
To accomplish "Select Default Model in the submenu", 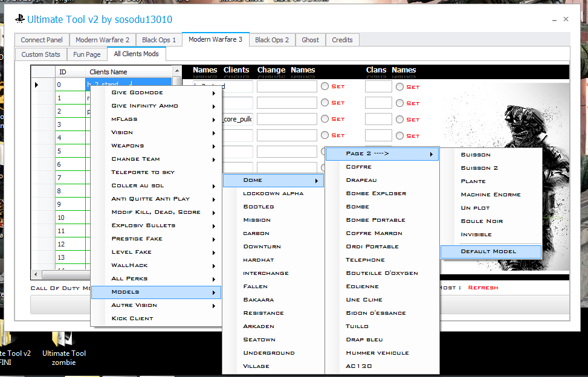I will click(x=491, y=251).
